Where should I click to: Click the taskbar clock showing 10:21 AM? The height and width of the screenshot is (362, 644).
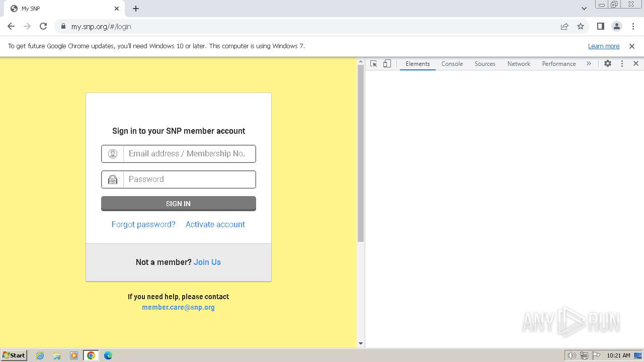(618, 355)
